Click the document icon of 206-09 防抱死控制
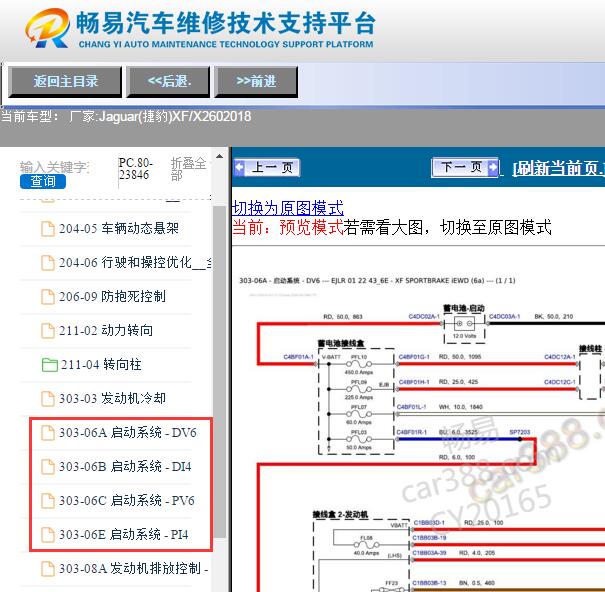 tap(48, 297)
